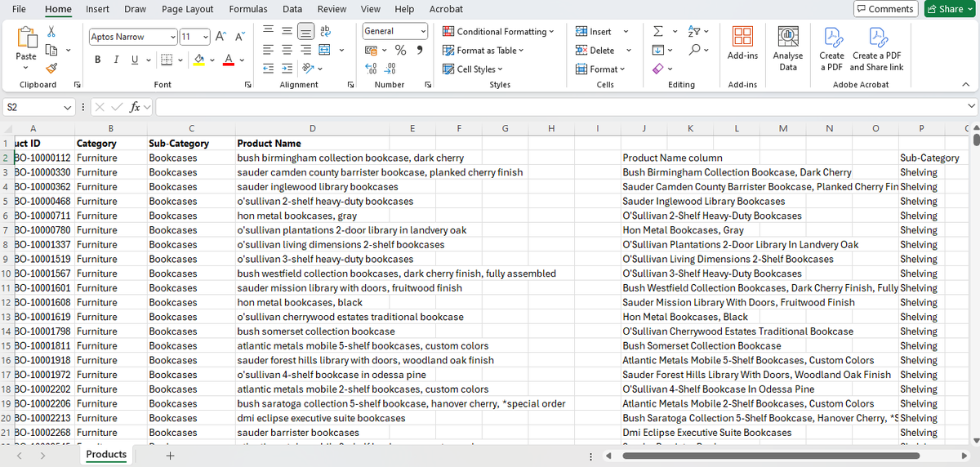Click the Align Right icon
Viewport: 980px width, 467px height.
[x=305, y=50]
